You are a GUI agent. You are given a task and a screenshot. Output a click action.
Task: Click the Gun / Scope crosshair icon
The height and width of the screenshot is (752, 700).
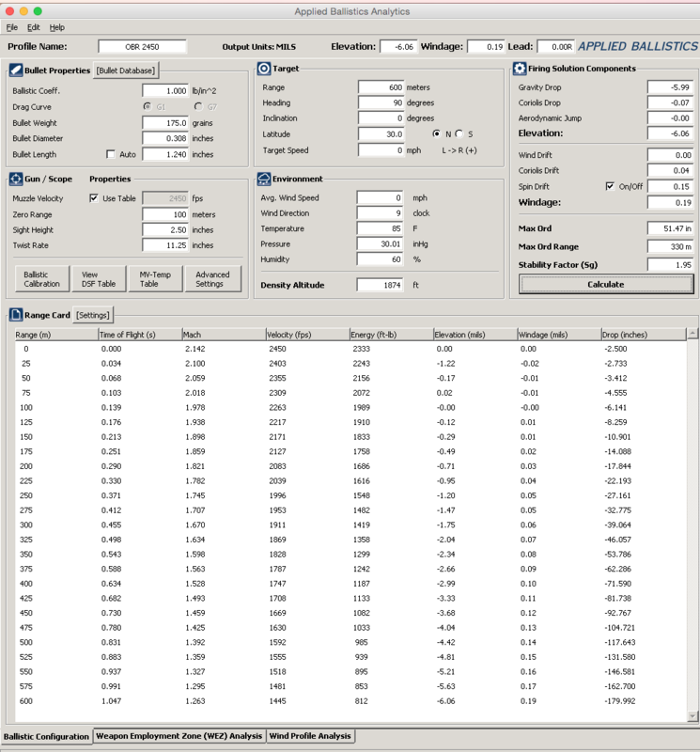[16, 179]
